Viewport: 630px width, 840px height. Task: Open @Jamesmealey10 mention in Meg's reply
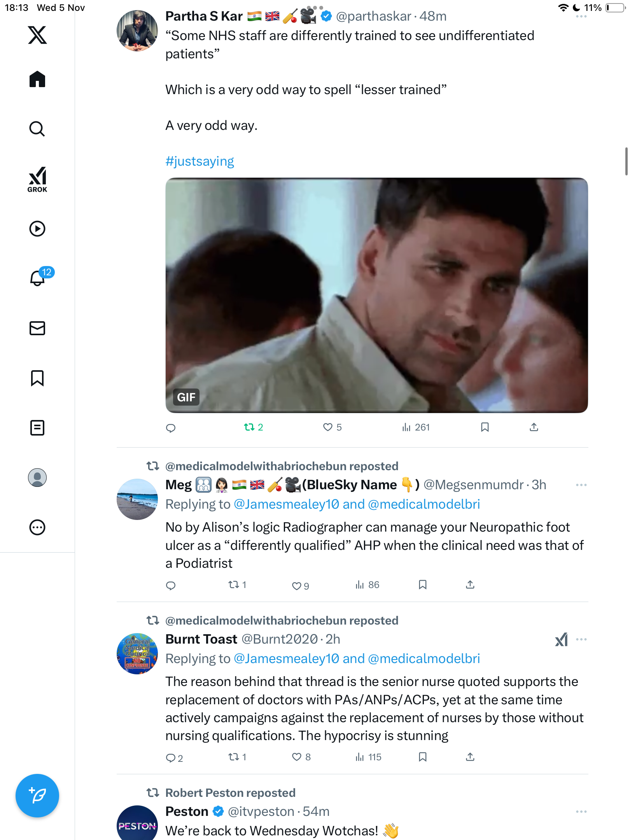286,504
